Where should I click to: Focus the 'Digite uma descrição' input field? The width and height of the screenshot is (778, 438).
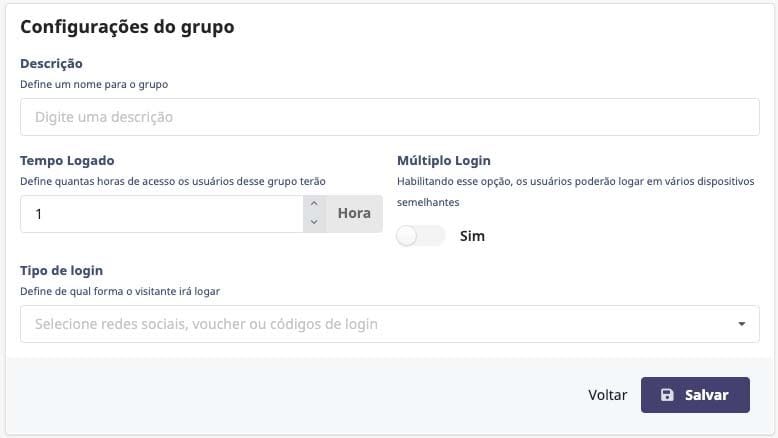click(x=390, y=117)
